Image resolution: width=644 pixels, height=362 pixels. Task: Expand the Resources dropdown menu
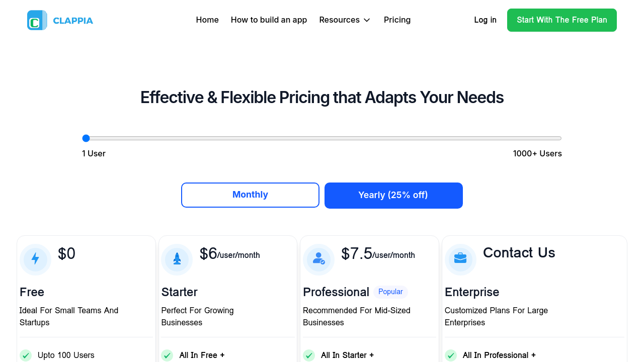(340, 20)
